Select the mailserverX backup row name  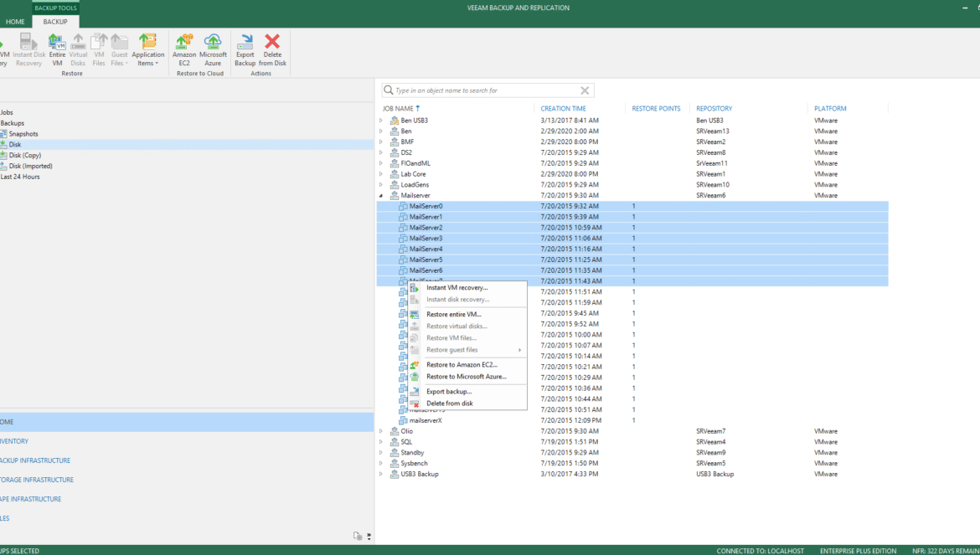[426, 421]
